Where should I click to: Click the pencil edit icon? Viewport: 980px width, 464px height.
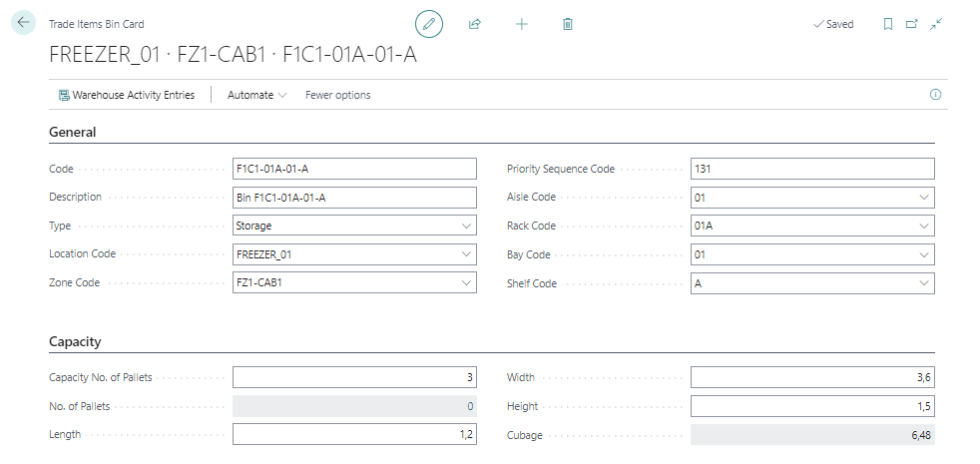[428, 24]
